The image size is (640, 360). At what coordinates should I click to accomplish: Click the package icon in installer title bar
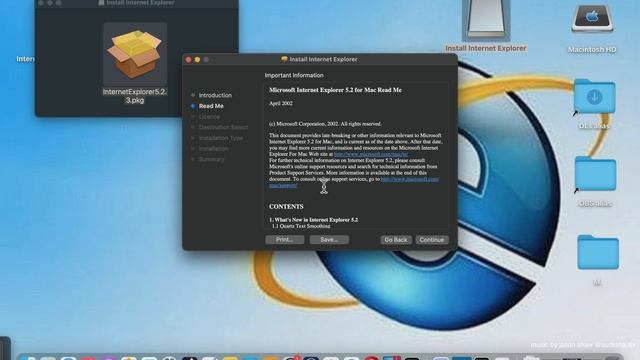[x=284, y=59]
